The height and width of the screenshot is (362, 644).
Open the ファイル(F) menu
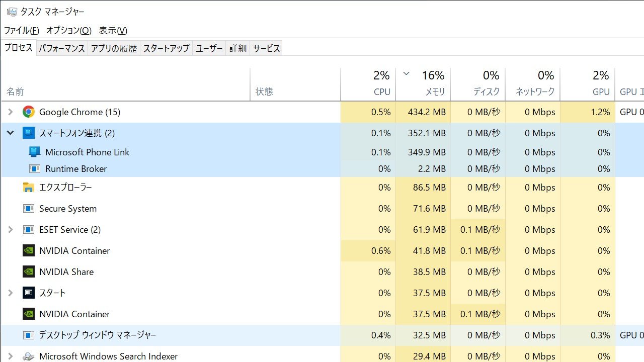22,31
